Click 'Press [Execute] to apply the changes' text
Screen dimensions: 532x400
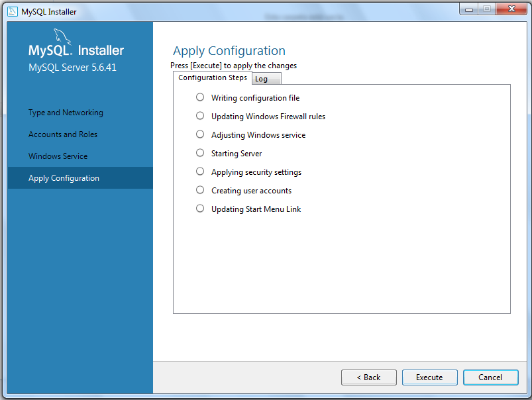[x=233, y=66]
